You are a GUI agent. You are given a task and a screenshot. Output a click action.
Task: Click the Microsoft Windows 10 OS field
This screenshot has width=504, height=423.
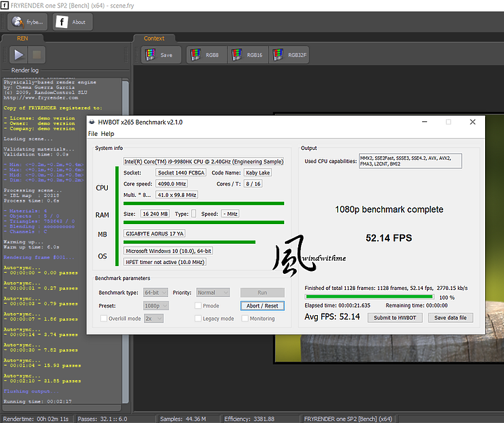[168, 251]
